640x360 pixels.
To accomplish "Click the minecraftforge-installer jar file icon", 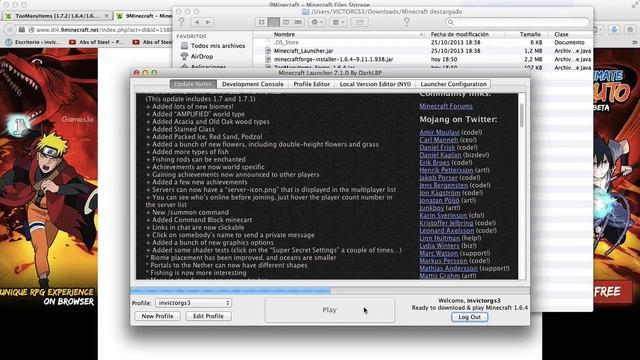I will pos(268,60).
